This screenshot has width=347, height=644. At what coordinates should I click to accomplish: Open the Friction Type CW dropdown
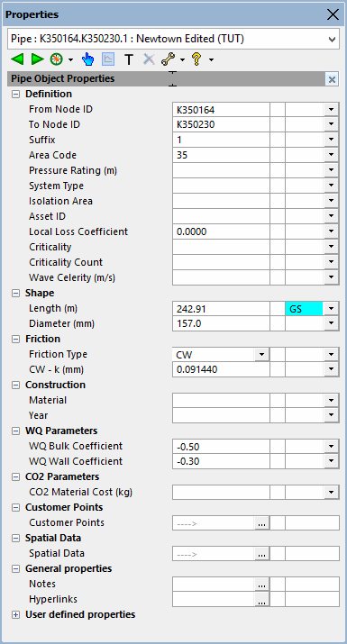(261, 355)
